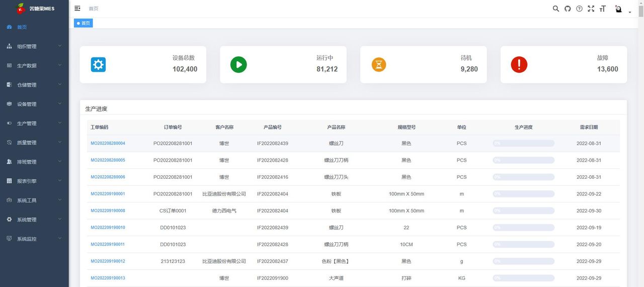Viewport: 644px width, 287px height.
Task: Click the 德力西电气 customer cell
Action: (224, 210)
